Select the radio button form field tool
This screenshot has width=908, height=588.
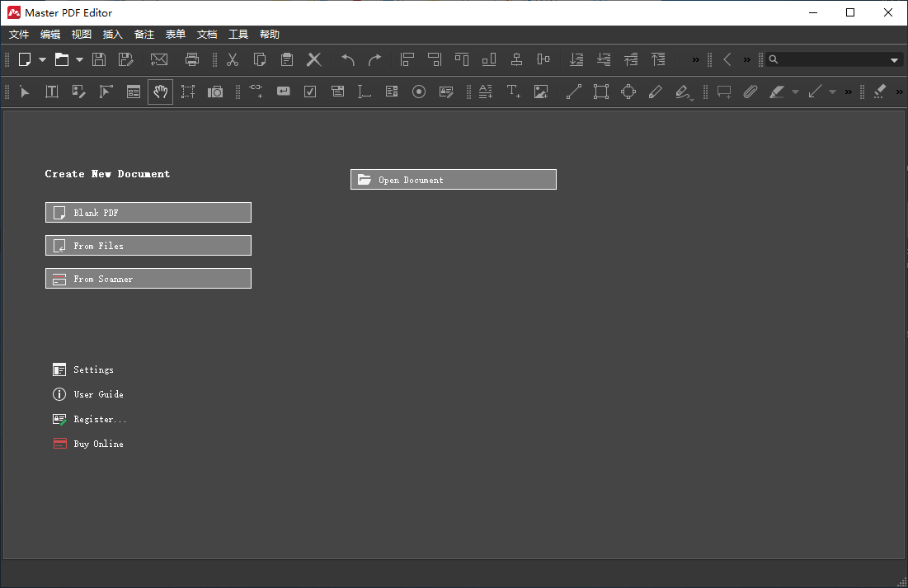[419, 92]
